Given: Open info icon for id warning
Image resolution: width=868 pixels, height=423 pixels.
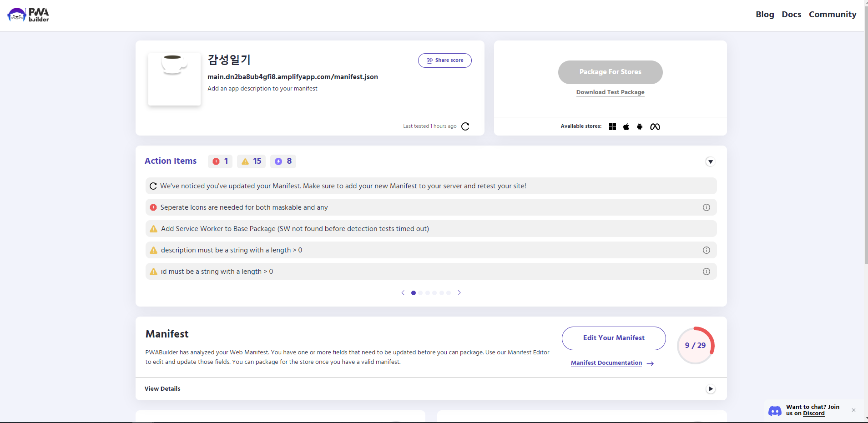Looking at the screenshot, I should coord(706,272).
